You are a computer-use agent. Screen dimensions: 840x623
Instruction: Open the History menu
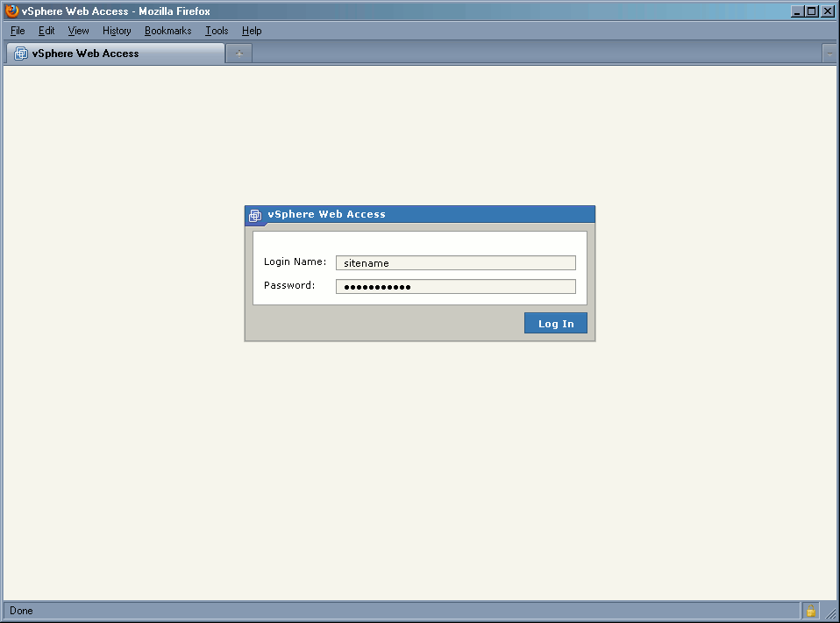pos(117,31)
